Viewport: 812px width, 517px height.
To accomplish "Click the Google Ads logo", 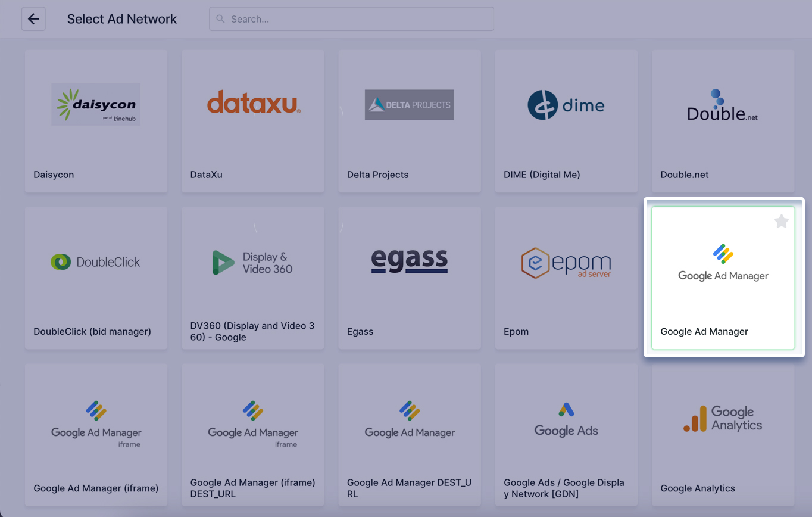I will click(x=566, y=419).
